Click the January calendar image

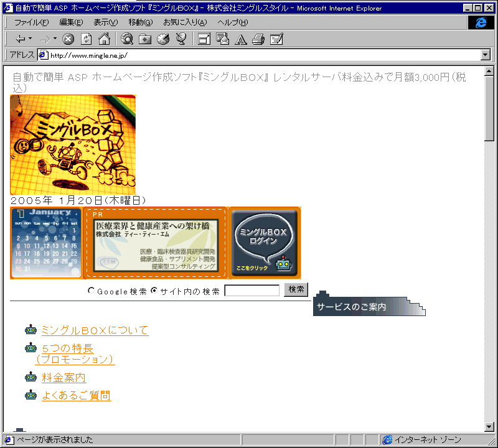coord(46,243)
